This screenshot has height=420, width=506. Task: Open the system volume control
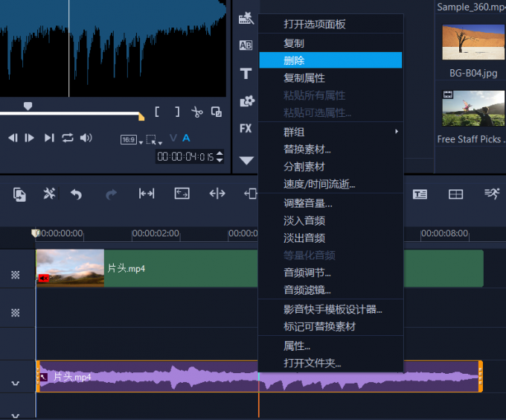click(86, 138)
